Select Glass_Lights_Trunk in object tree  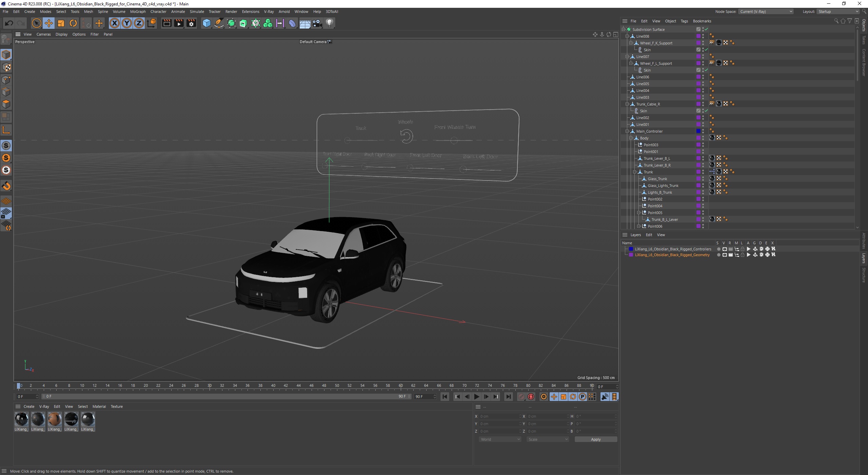[x=663, y=186]
